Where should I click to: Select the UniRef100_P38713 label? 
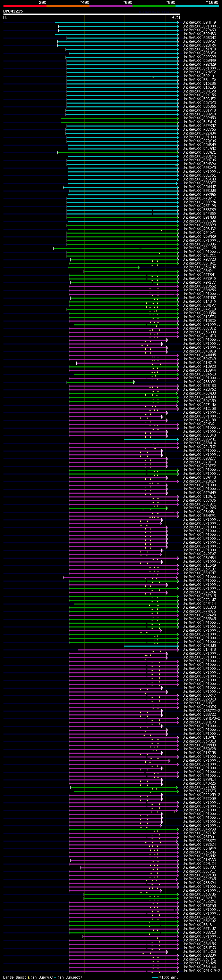(x=199, y=933)
